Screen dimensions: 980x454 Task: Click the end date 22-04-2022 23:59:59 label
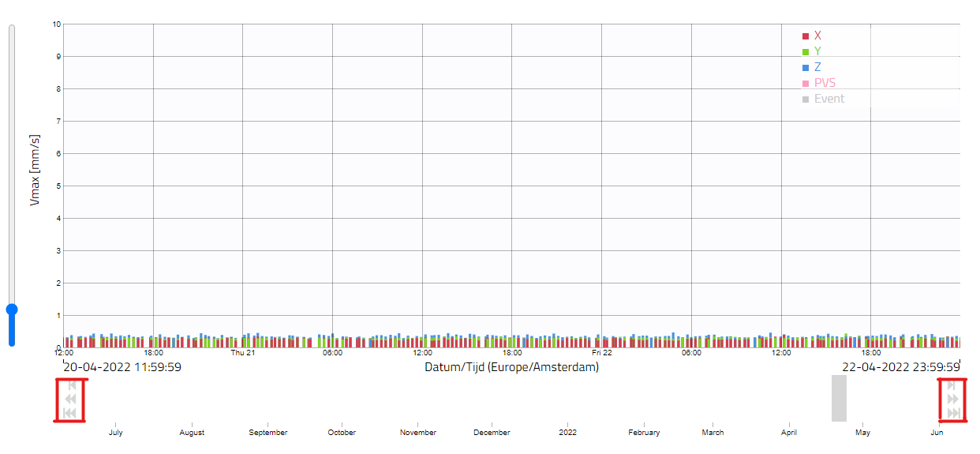(x=900, y=367)
